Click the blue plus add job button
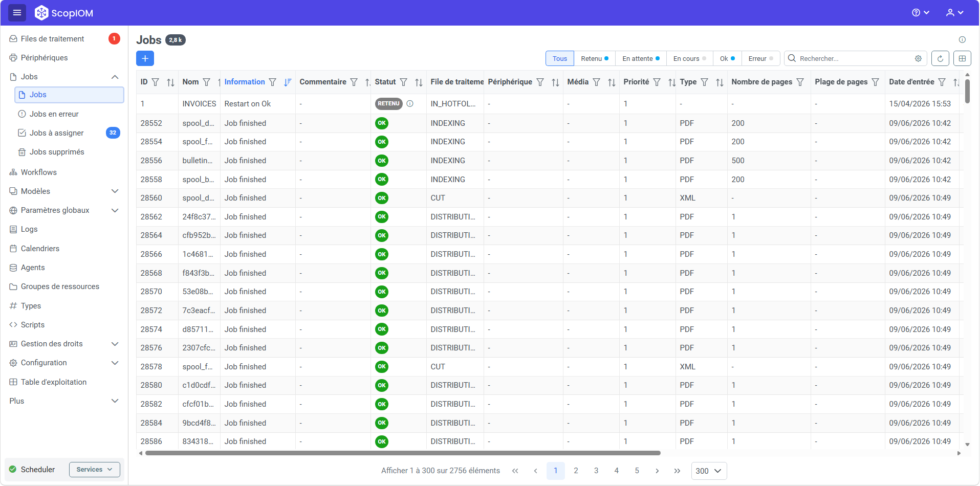 point(145,58)
